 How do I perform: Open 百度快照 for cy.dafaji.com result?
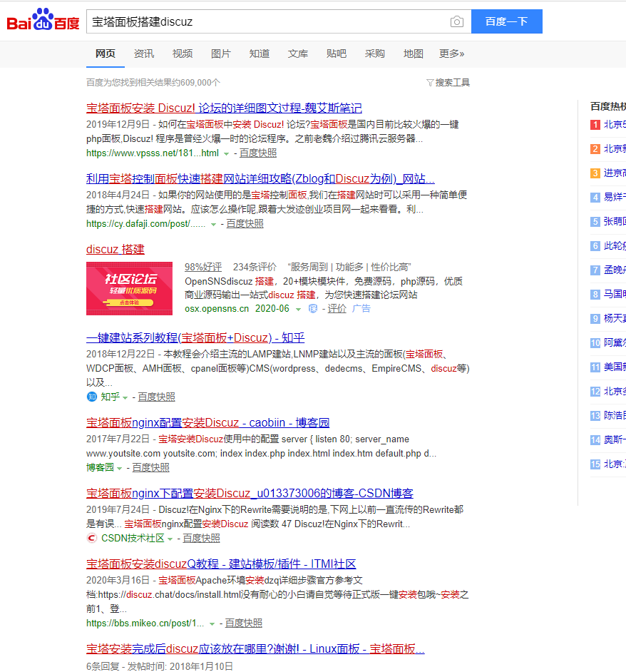click(x=245, y=224)
